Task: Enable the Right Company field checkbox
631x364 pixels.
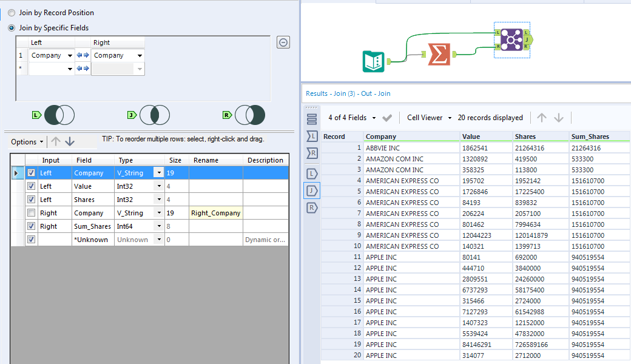Action: coord(31,213)
